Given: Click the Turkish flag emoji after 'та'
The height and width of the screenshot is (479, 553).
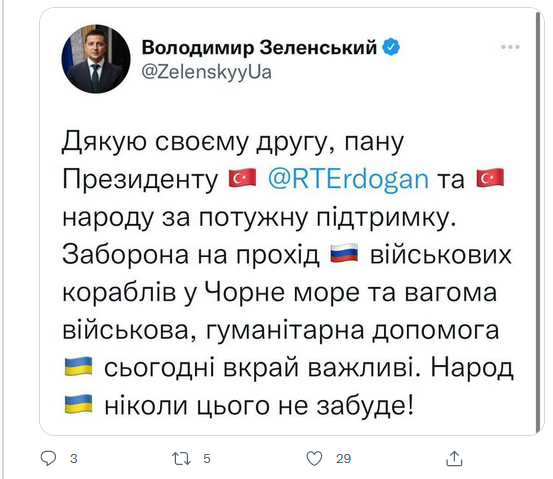Looking at the screenshot, I should click(490, 178).
